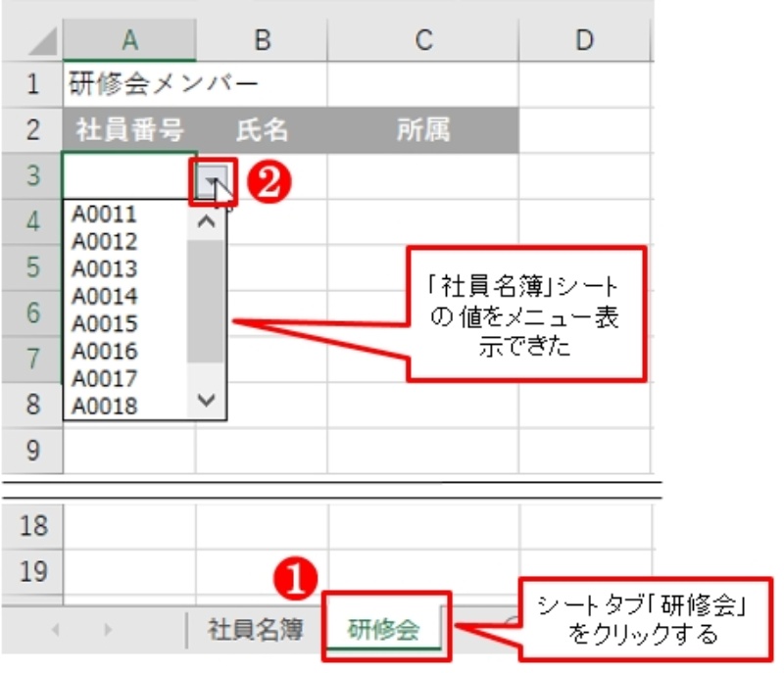The image size is (784, 673).
Task: Switch to the 研修会 sheet tab
Action: (x=383, y=629)
